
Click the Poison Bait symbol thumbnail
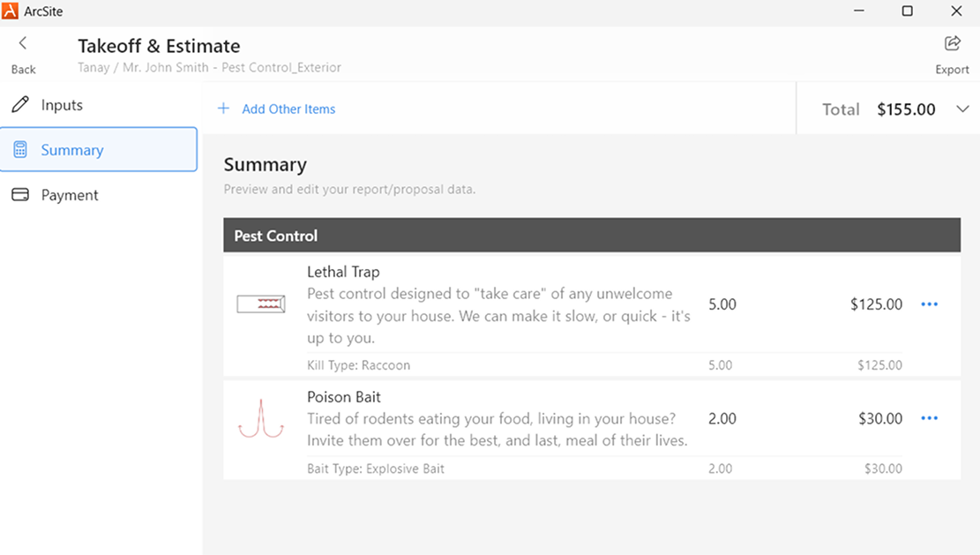click(x=260, y=418)
